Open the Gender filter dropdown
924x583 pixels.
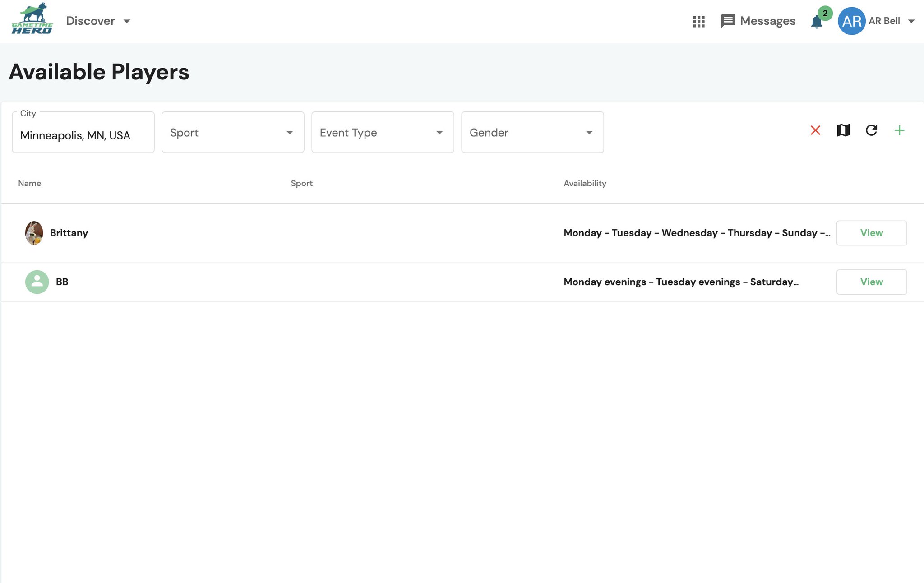(532, 132)
